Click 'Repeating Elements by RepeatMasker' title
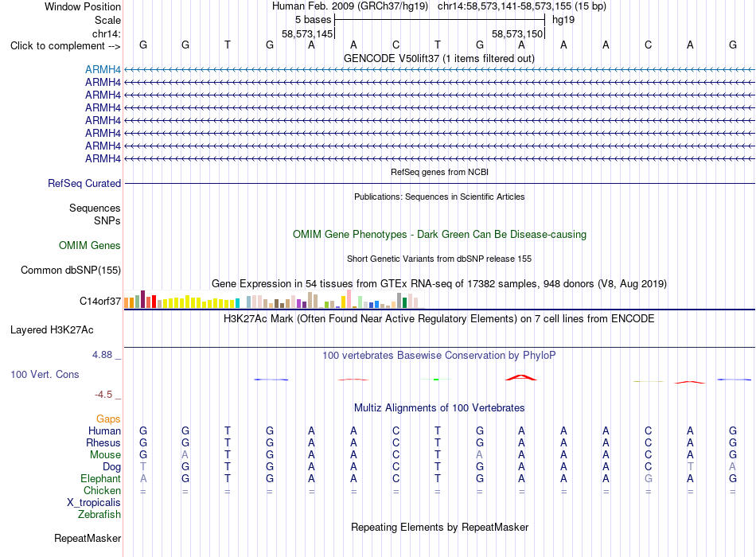 (439, 527)
